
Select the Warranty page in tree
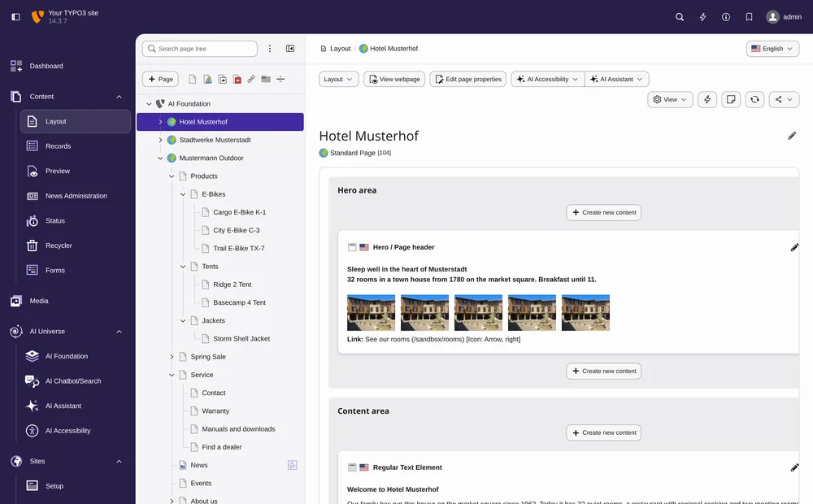[215, 411]
